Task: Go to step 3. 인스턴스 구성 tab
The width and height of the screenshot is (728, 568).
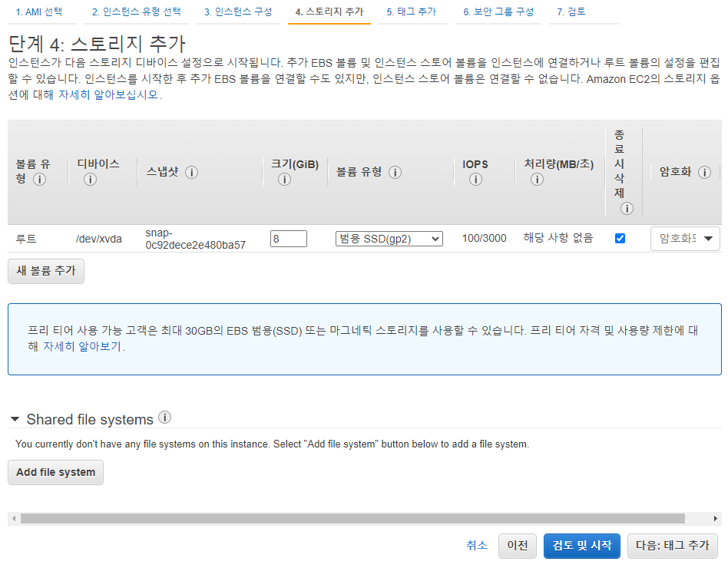Action: click(238, 12)
